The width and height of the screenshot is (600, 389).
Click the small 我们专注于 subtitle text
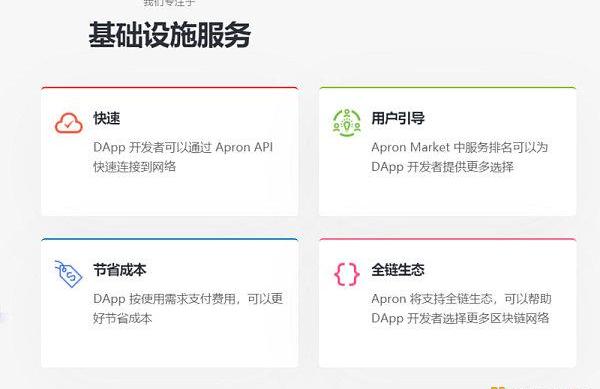pyautogui.click(x=170, y=3)
